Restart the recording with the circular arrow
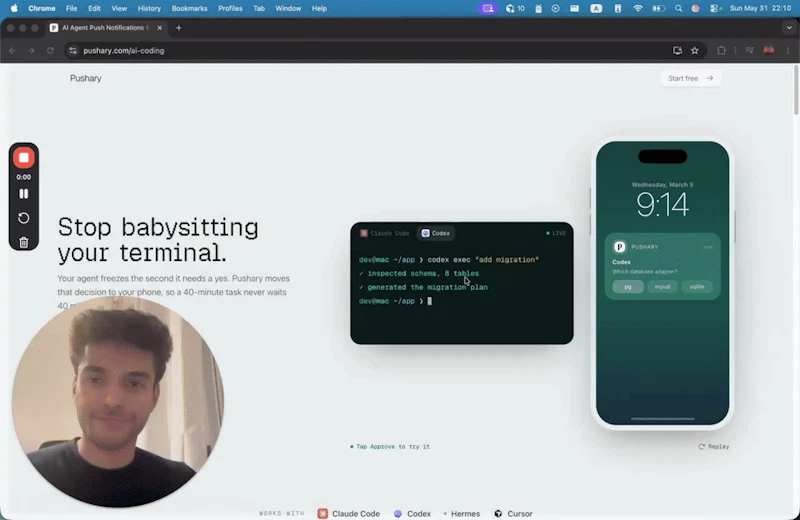 pos(23,218)
